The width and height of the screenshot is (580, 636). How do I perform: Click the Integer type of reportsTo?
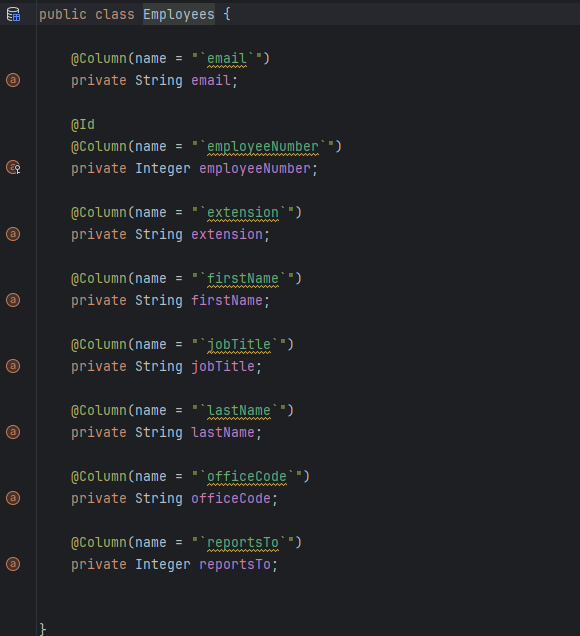pos(163,565)
